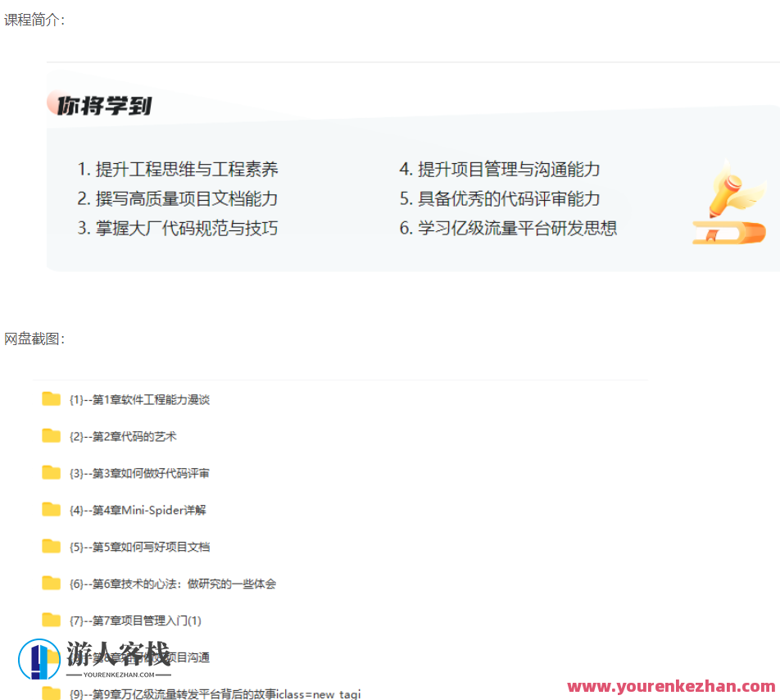Select the 你将学到 banner title
Viewport: 780px width, 700px height.
(103, 104)
